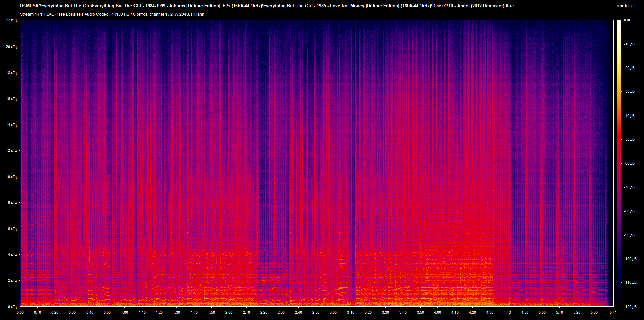
Task: Click the '2:30' time axis label
Action: click(281, 312)
